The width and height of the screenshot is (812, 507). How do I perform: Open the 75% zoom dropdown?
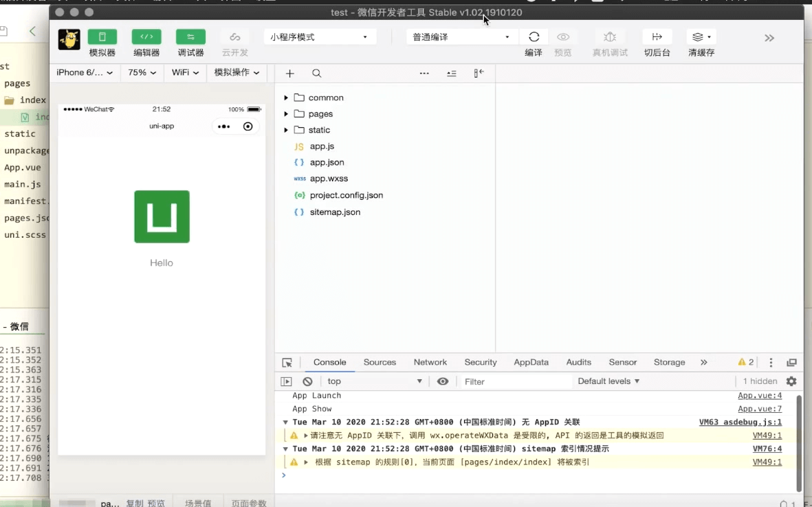tap(142, 72)
